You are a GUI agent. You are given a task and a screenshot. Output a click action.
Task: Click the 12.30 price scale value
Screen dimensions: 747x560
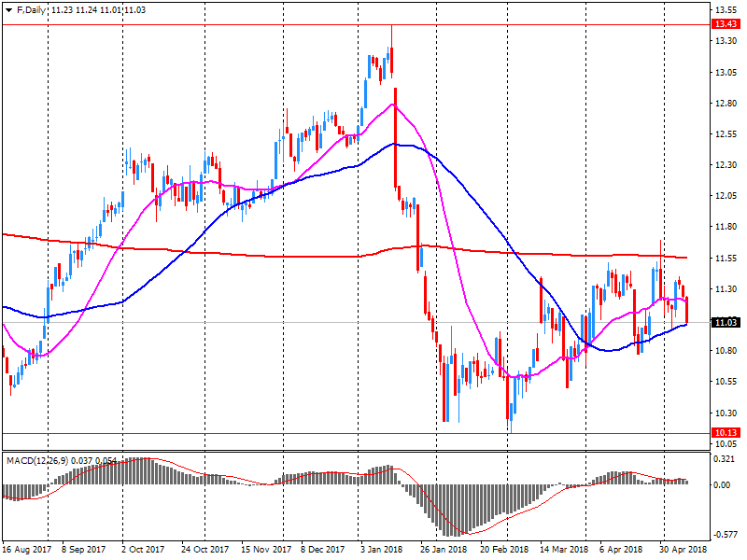(726, 165)
